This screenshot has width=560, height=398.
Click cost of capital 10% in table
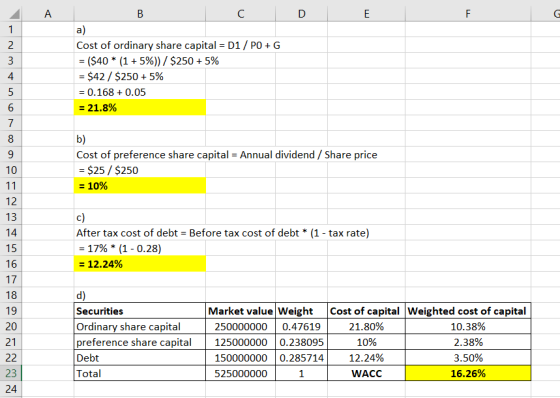(x=366, y=342)
